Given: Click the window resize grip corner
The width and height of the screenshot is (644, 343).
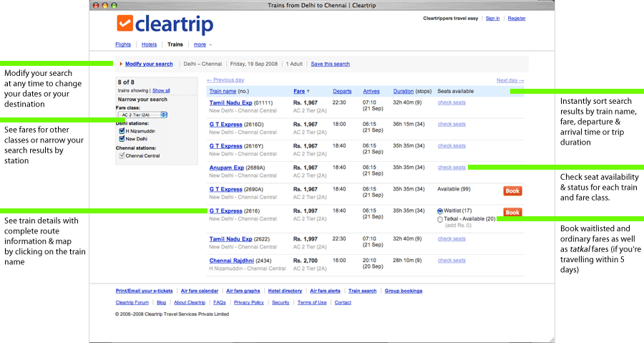Looking at the screenshot, I should (551, 339).
